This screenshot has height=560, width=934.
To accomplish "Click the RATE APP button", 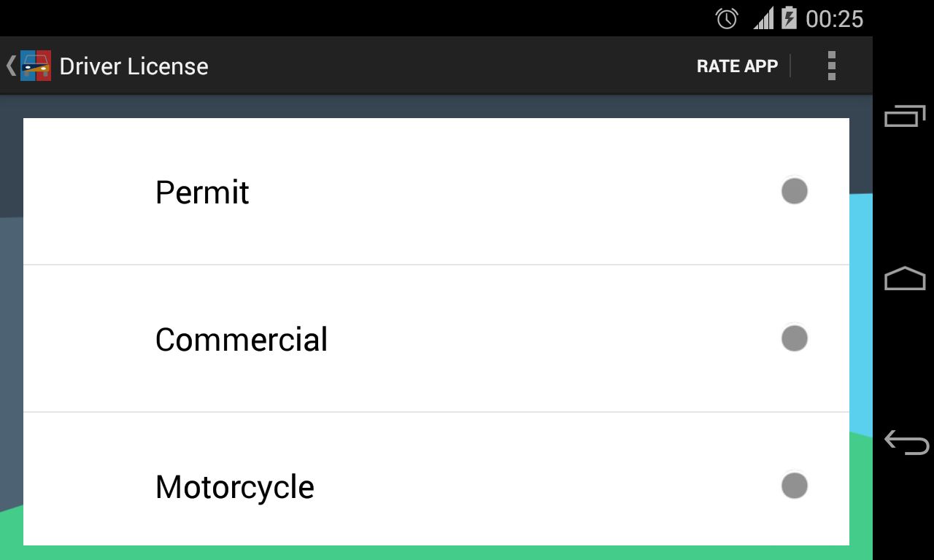I will [x=737, y=66].
